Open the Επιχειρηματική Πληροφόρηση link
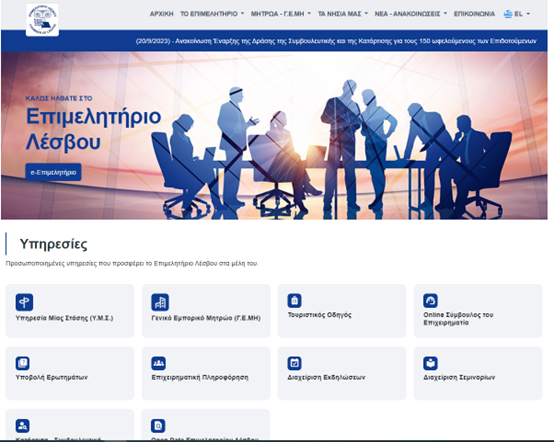 (x=200, y=377)
